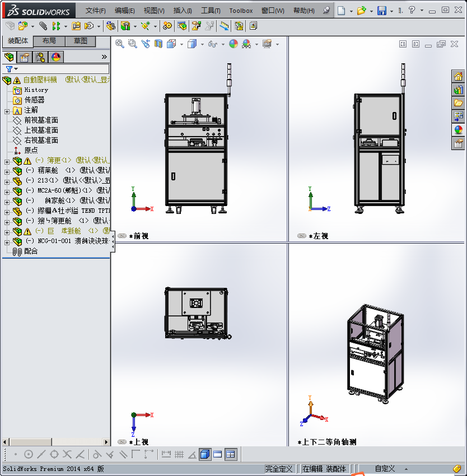Expand the 注解 tree node
Screen dimensions: 467x476
tap(7, 111)
